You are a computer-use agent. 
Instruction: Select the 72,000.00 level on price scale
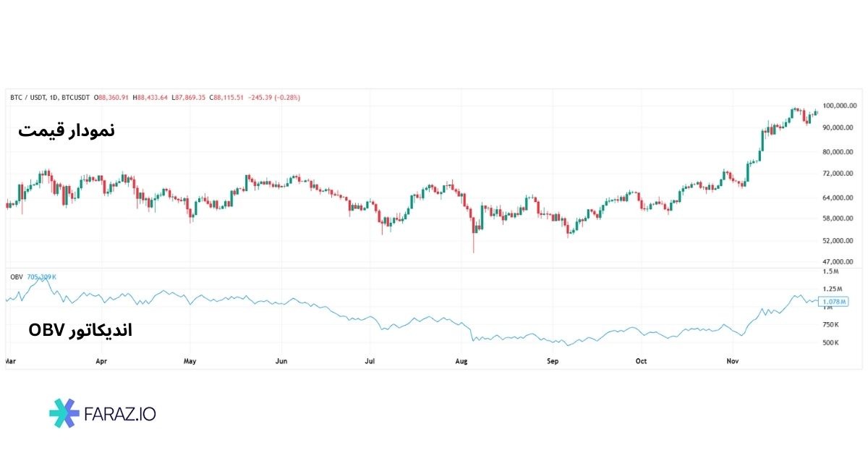(840, 174)
